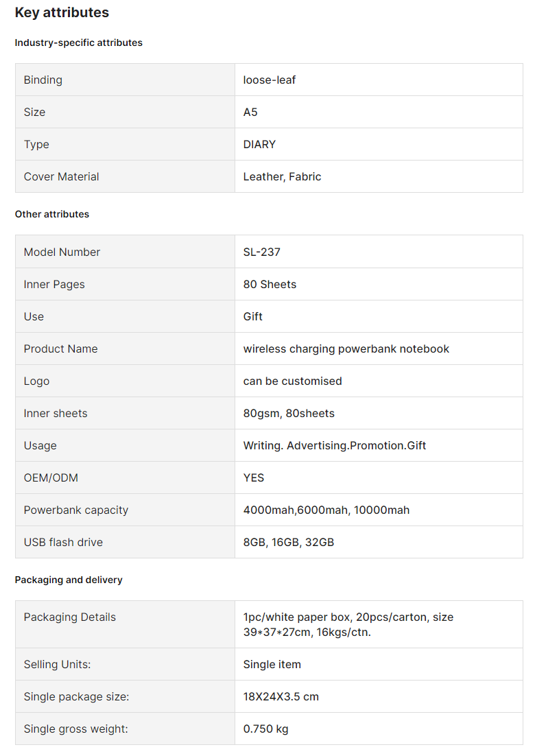Screen dimensions: 535x756
Task: Click the 4000mah,6000mah, 10000mah capacity value
Action: 326,510
